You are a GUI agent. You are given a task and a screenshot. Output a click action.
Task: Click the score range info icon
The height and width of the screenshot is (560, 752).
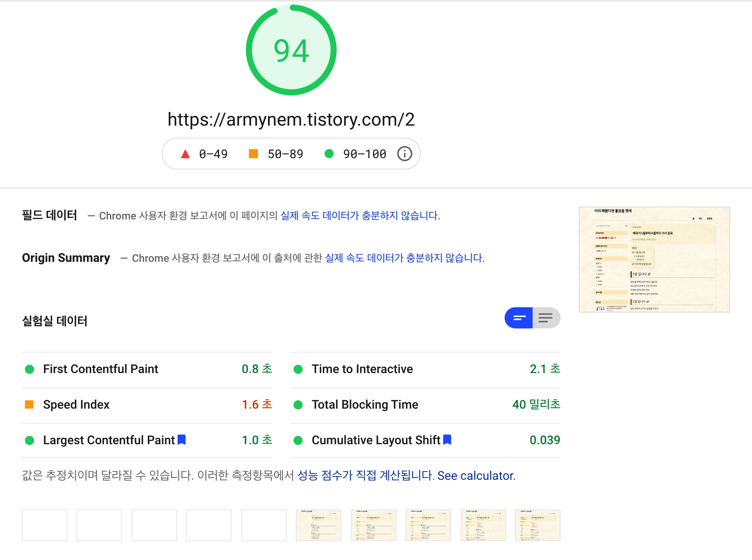tap(404, 154)
